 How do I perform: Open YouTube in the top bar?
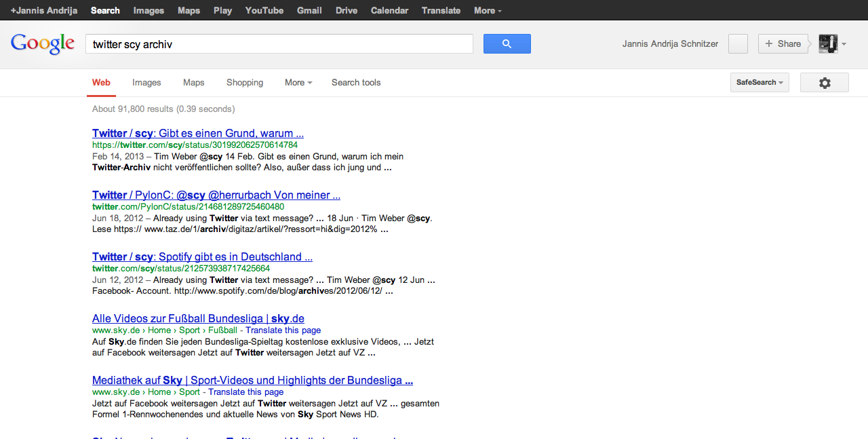point(264,10)
